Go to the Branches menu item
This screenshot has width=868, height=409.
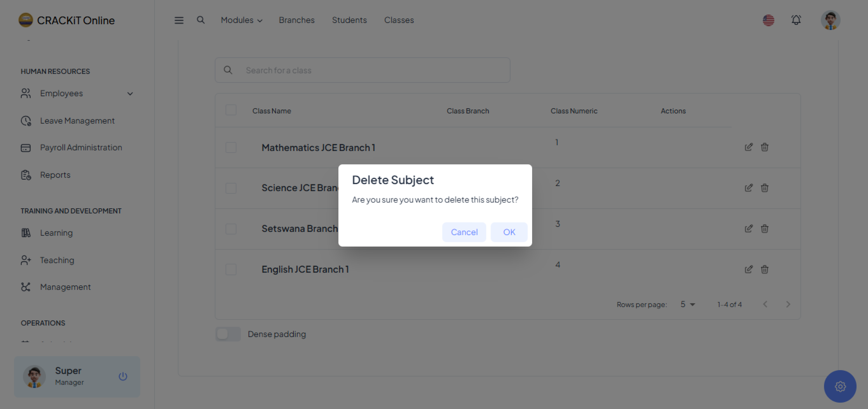point(297,20)
